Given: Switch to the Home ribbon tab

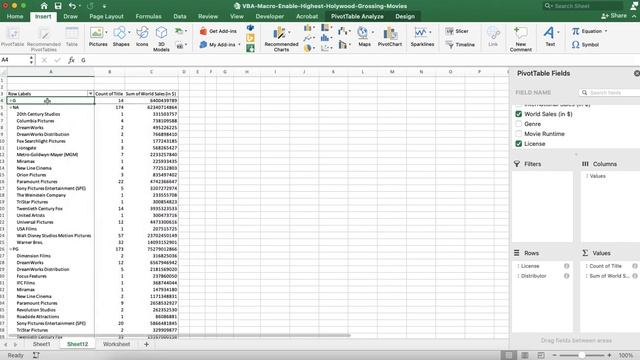Looking at the screenshot, I should pos(15,16).
